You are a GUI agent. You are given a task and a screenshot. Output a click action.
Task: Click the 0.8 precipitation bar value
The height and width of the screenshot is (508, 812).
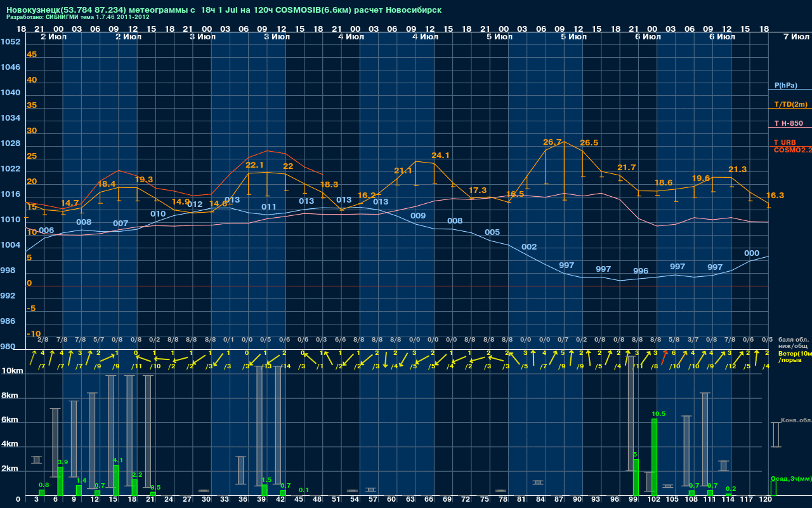pyautogui.click(x=44, y=485)
